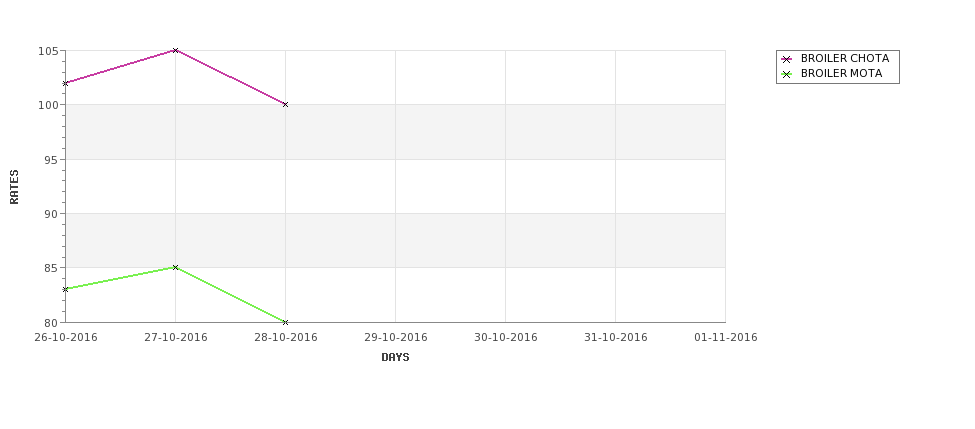Image resolution: width=975 pixels, height=429 pixels.
Task: Click the BROILER MOTA legend marker icon
Action: click(x=787, y=74)
